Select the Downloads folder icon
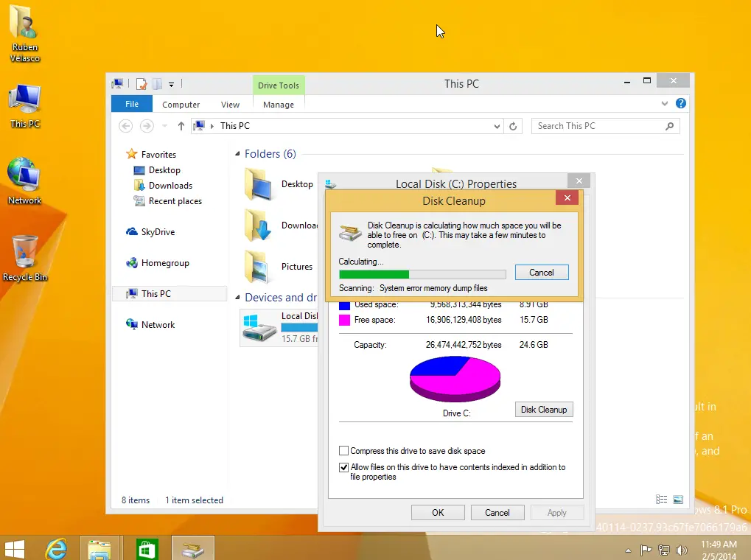This screenshot has width=751, height=560. [259, 225]
